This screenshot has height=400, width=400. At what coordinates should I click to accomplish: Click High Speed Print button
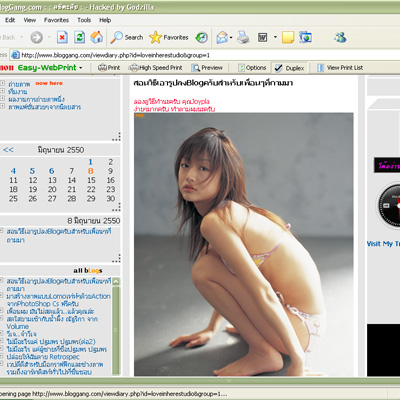click(x=156, y=68)
